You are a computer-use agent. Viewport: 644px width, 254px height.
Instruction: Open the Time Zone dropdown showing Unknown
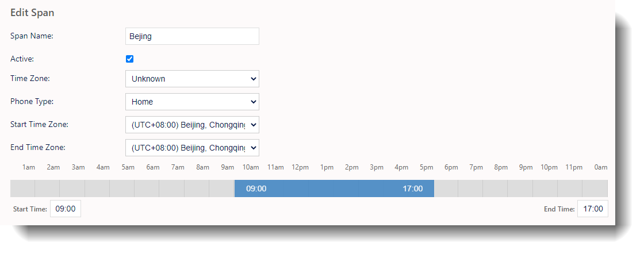point(192,79)
